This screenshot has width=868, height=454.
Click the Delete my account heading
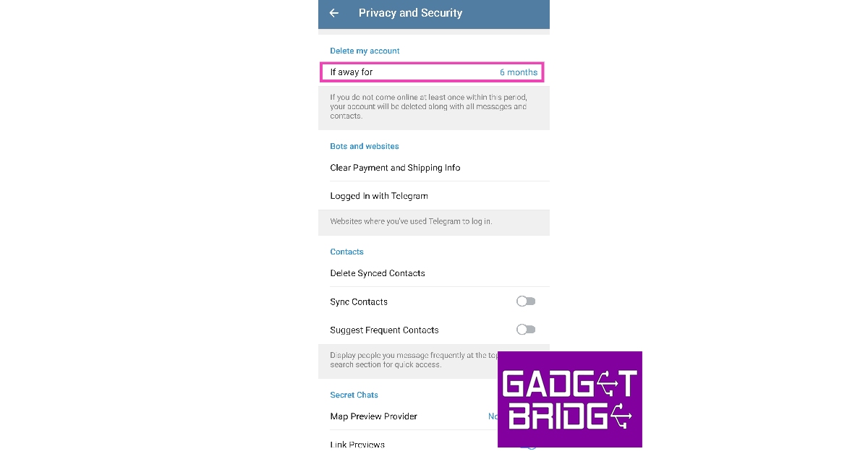[365, 51]
